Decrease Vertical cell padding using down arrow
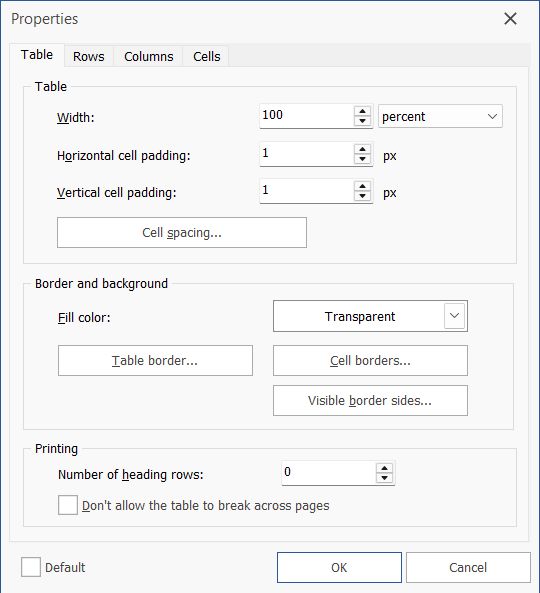540x593 pixels. [362, 196]
